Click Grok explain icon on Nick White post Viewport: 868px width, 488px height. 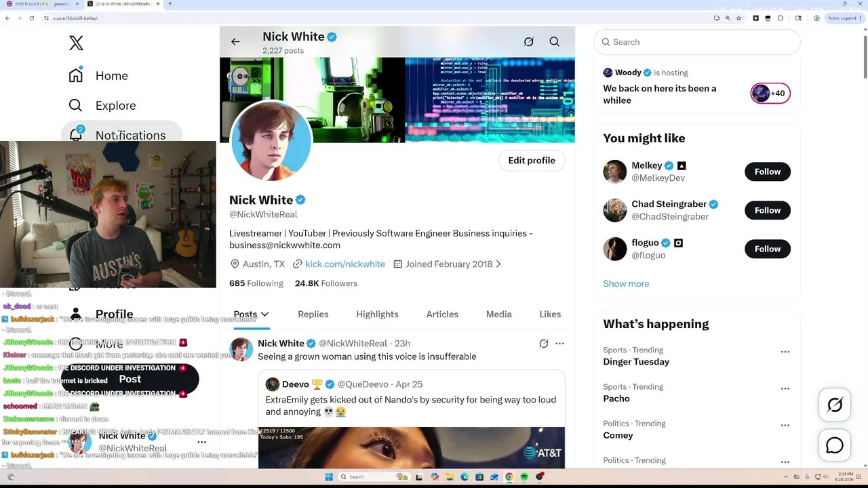[x=543, y=344]
